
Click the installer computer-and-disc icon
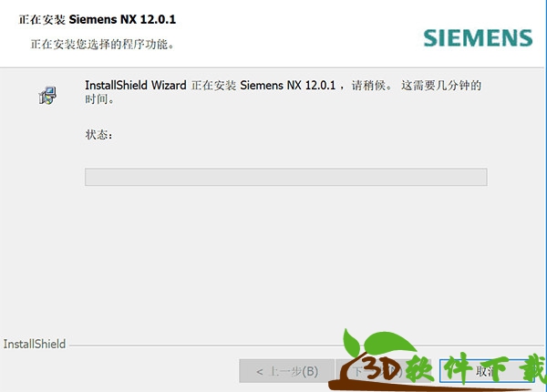click(47, 95)
